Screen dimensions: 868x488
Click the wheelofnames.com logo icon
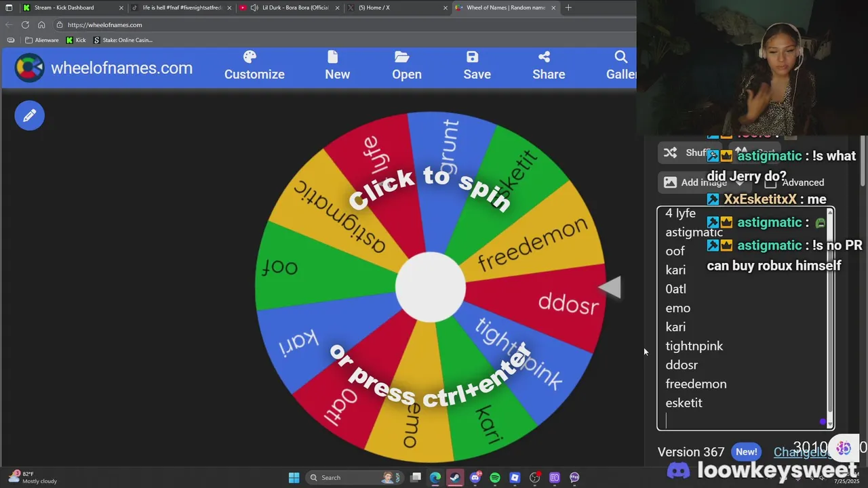(x=29, y=68)
